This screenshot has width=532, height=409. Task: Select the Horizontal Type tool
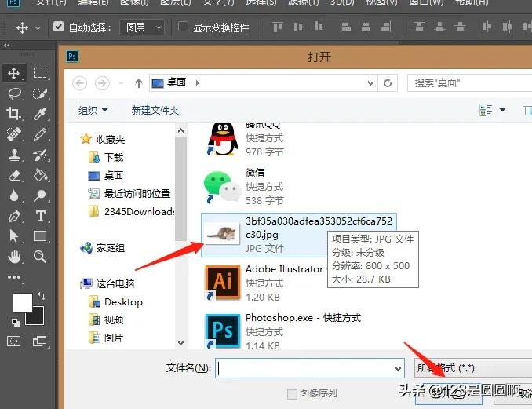(x=40, y=216)
